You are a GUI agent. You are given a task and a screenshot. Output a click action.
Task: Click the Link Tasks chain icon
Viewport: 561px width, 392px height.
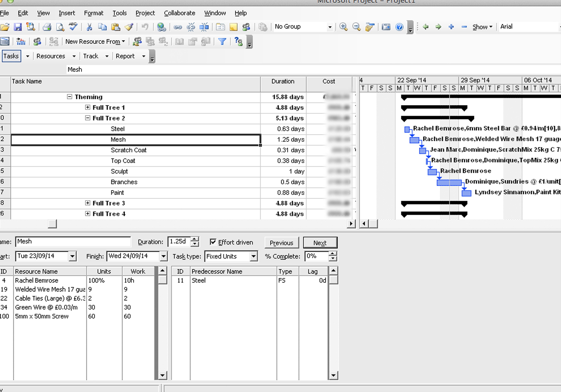(x=178, y=27)
